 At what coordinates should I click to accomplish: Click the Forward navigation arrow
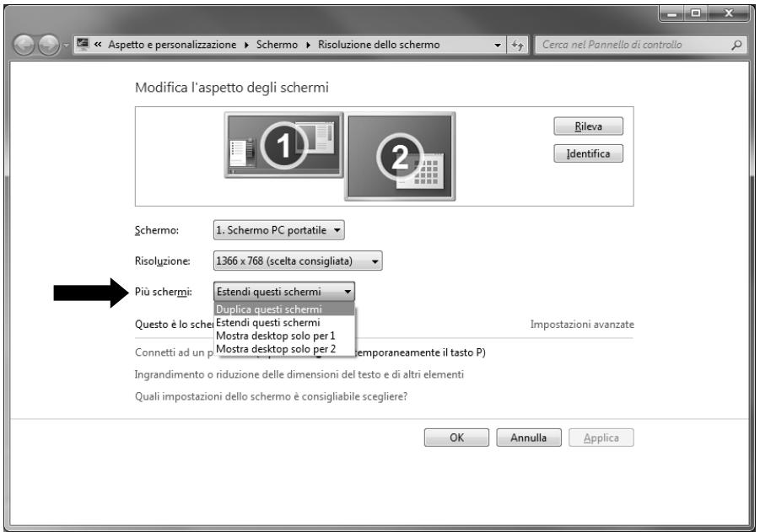(48, 46)
